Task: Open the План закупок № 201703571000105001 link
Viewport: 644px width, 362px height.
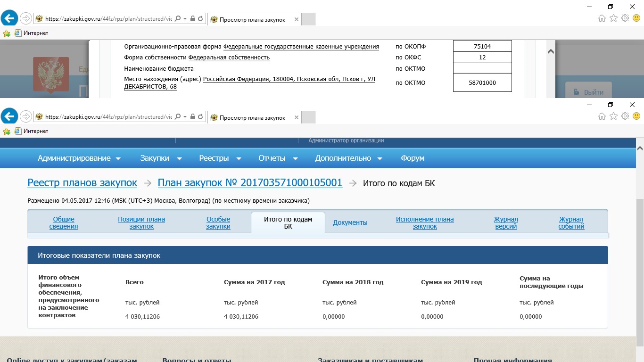Action: coord(250,183)
